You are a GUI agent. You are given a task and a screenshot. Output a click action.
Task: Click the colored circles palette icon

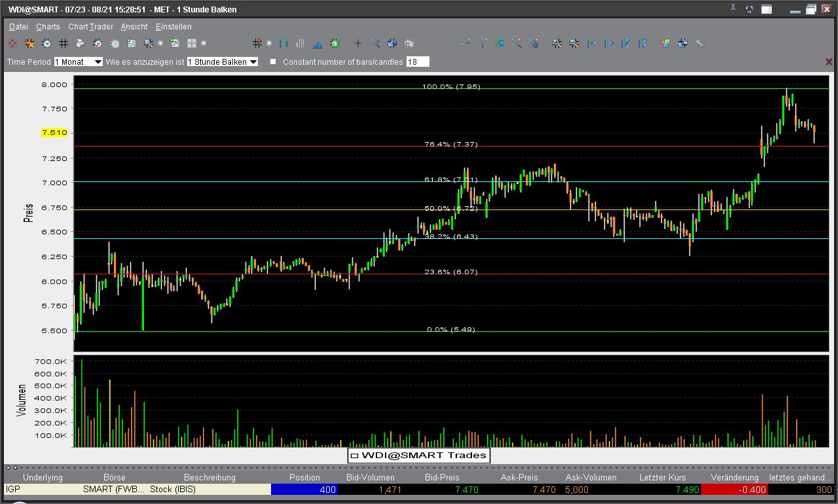pos(666,43)
